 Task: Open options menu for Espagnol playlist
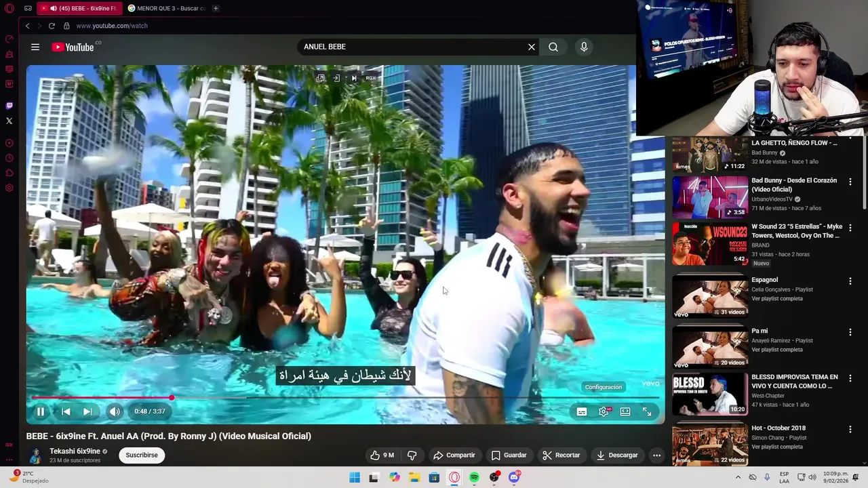click(x=850, y=281)
